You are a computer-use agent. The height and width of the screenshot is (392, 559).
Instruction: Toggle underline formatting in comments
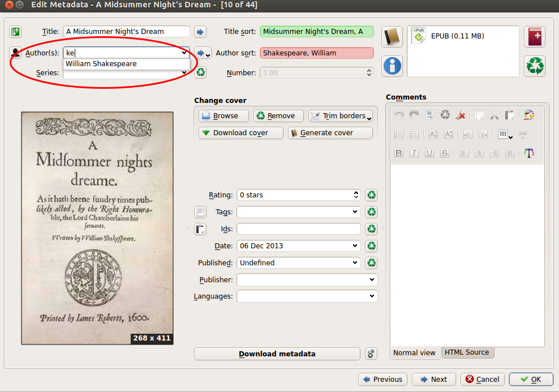point(429,153)
